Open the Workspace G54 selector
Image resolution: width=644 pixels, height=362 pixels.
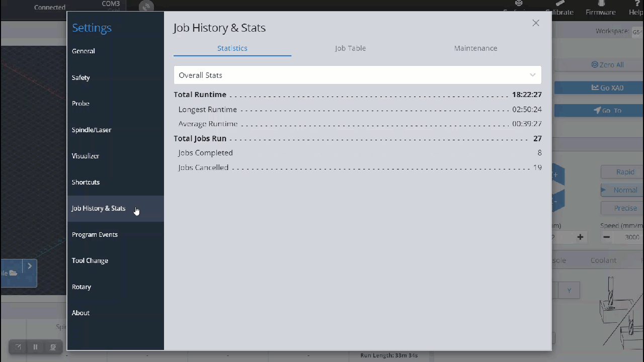click(x=637, y=31)
